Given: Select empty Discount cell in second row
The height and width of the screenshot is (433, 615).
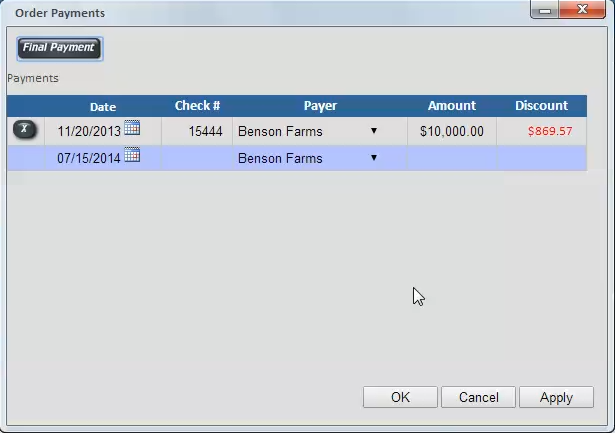Looking at the screenshot, I should (541, 158).
